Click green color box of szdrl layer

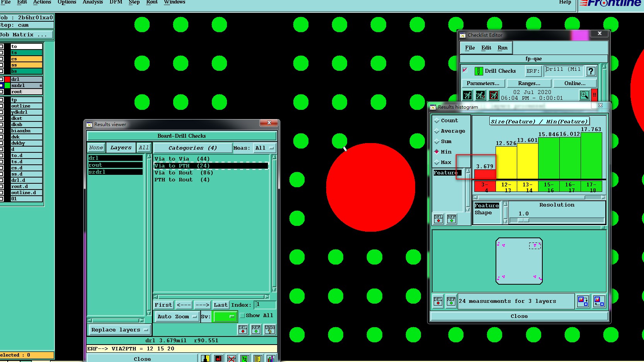click(7, 85)
